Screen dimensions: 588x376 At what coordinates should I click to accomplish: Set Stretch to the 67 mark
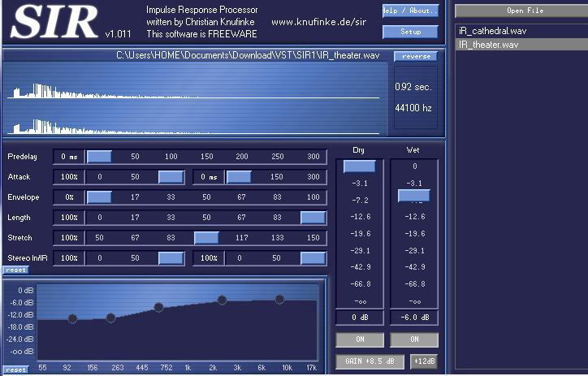pos(135,238)
